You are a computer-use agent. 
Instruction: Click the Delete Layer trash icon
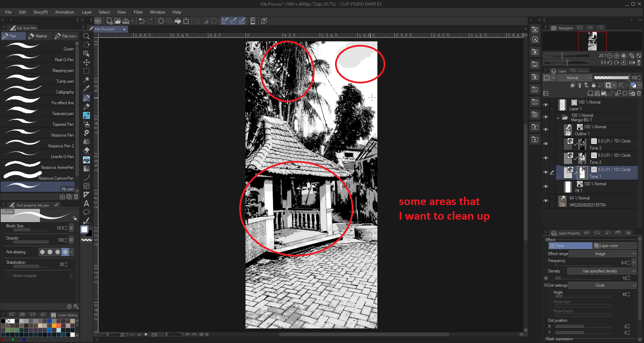click(x=639, y=93)
